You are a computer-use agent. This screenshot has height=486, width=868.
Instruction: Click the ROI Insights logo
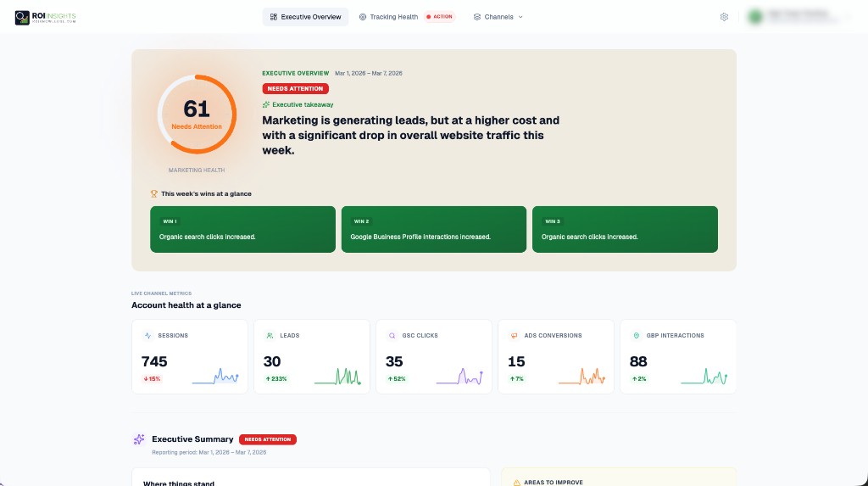[x=46, y=17]
